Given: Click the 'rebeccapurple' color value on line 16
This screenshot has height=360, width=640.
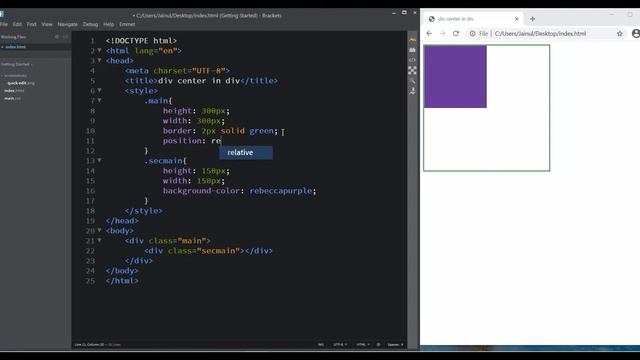Looking at the screenshot, I should coord(281,191).
